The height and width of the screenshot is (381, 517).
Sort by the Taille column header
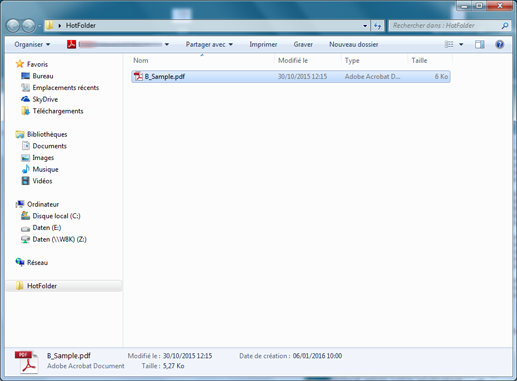(x=430, y=60)
